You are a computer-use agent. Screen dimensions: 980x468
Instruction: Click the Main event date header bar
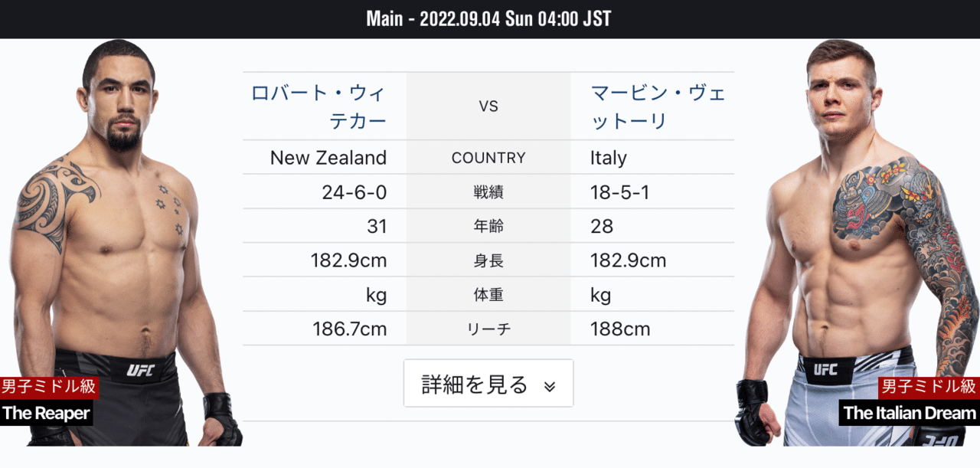(x=488, y=18)
